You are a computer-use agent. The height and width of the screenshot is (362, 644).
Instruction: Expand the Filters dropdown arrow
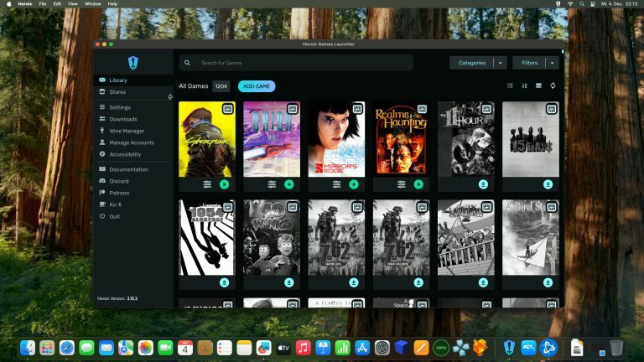tap(553, 63)
